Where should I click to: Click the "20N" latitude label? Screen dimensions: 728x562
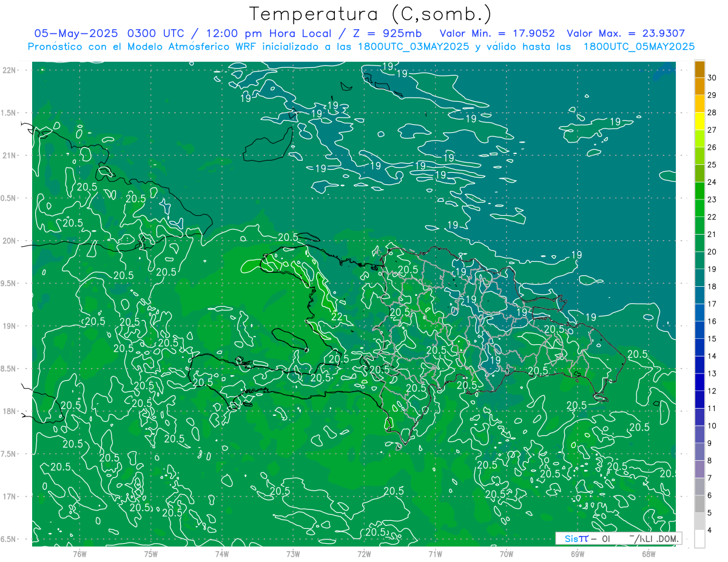click(x=10, y=241)
